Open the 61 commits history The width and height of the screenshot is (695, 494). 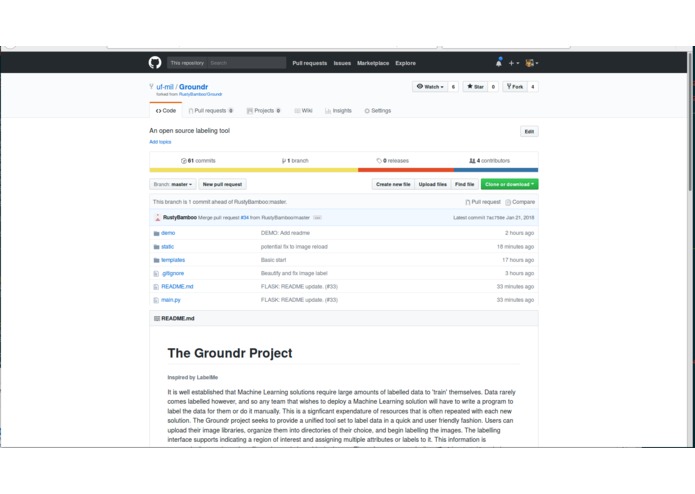pos(198,161)
